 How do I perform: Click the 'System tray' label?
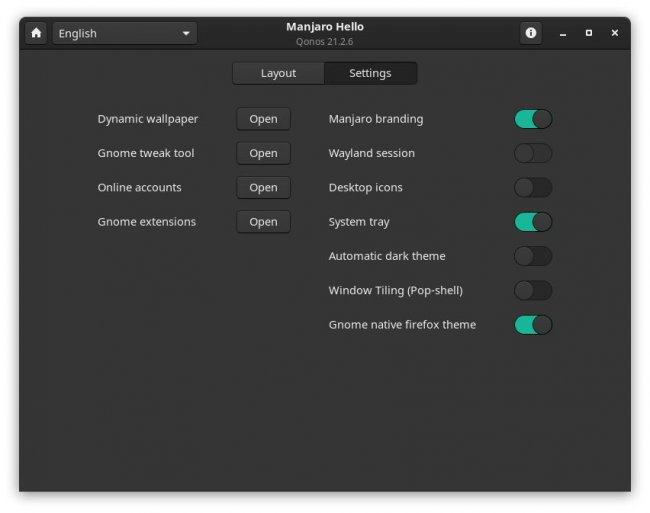[x=359, y=223]
